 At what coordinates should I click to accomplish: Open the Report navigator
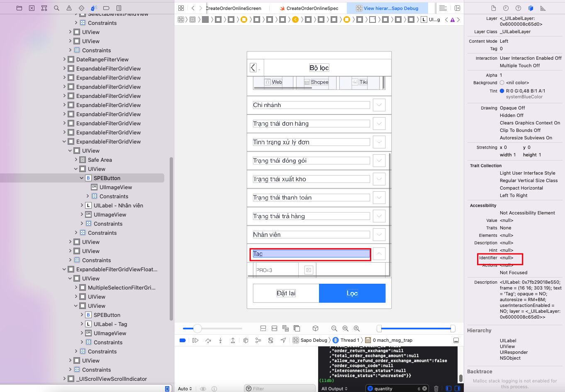point(119,8)
